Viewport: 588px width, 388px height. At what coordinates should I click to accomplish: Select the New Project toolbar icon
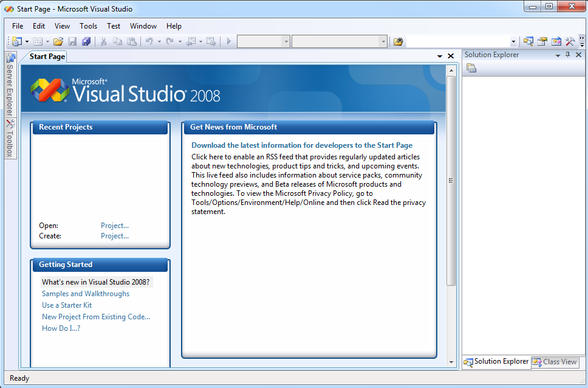point(17,41)
